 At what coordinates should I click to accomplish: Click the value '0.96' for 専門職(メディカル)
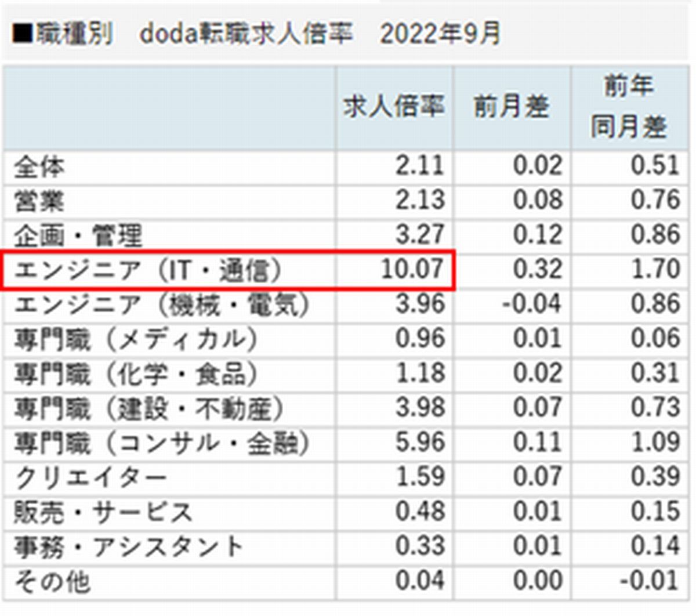(420, 338)
